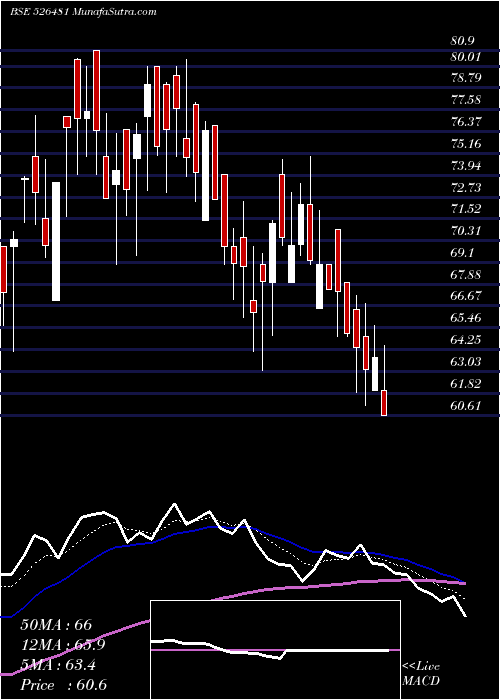500x700 pixels.
Task: Click the 60.61 axis label
Action: (x=466, y=405)
